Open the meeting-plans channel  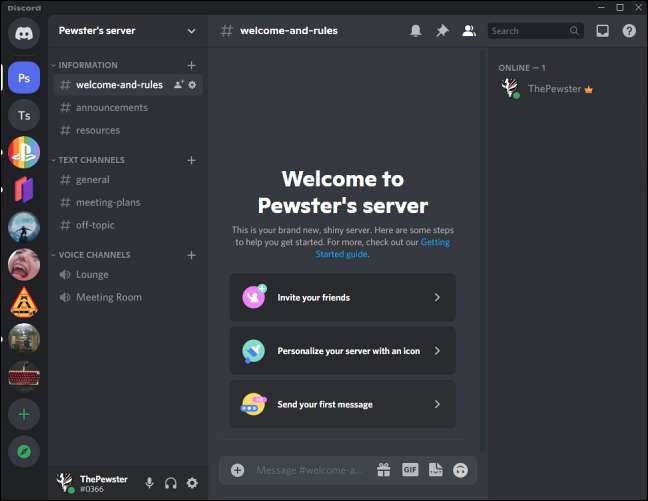point(128,203)
